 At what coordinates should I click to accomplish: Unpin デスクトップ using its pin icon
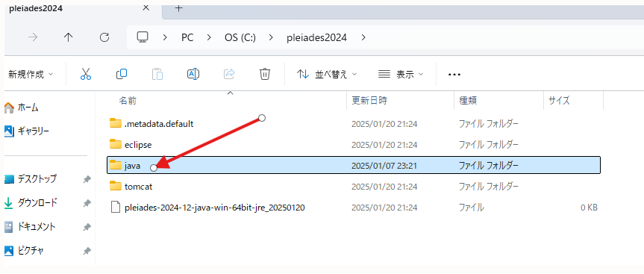tap(87, 179)
